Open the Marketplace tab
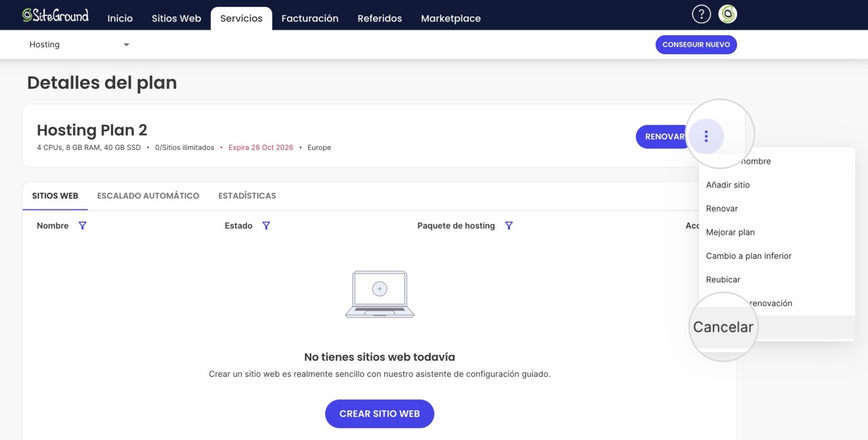This screenshot has height=440, width=868. (451, 18)
